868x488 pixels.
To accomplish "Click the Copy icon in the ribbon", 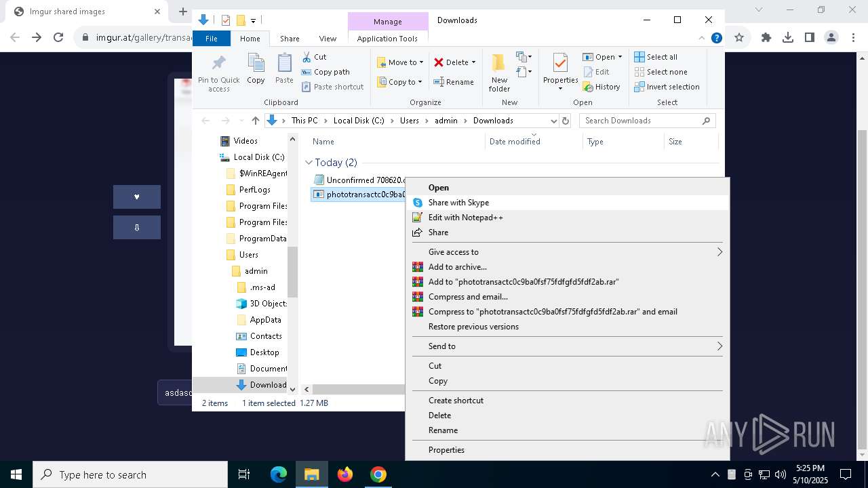I will [x=256, y=64].
